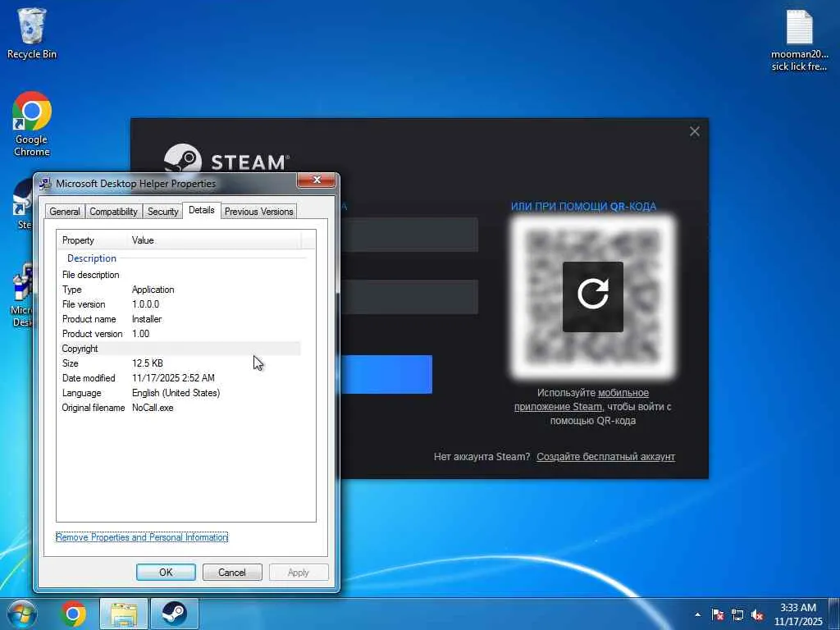Click the Properties dialog title bar icon

point(46,184)
